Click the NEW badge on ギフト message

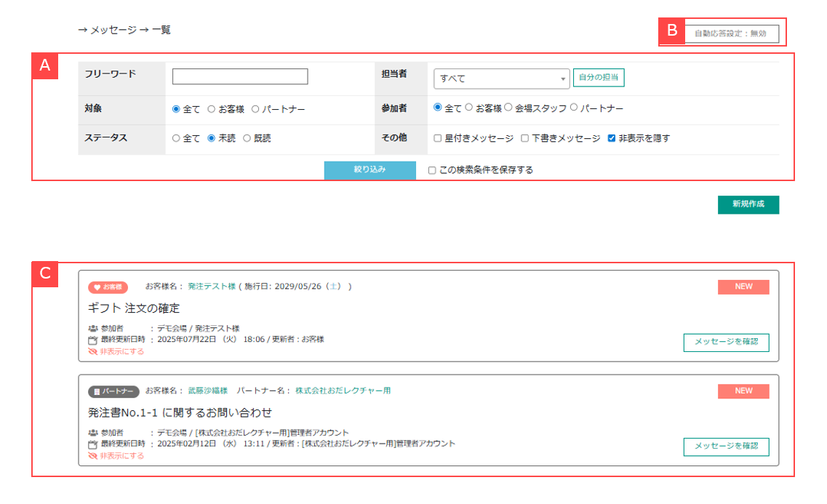tap(743, 287)
